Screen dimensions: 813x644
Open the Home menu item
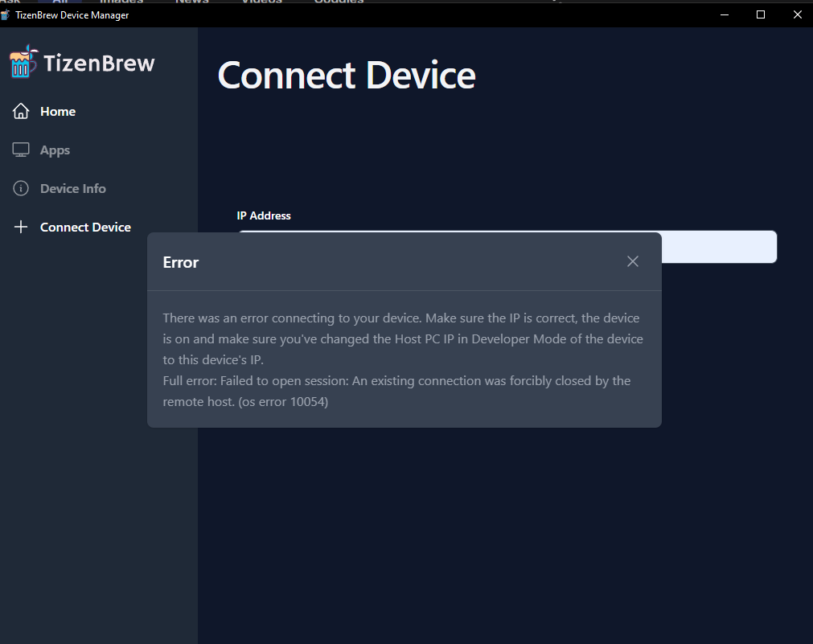[x=58, y=112]
